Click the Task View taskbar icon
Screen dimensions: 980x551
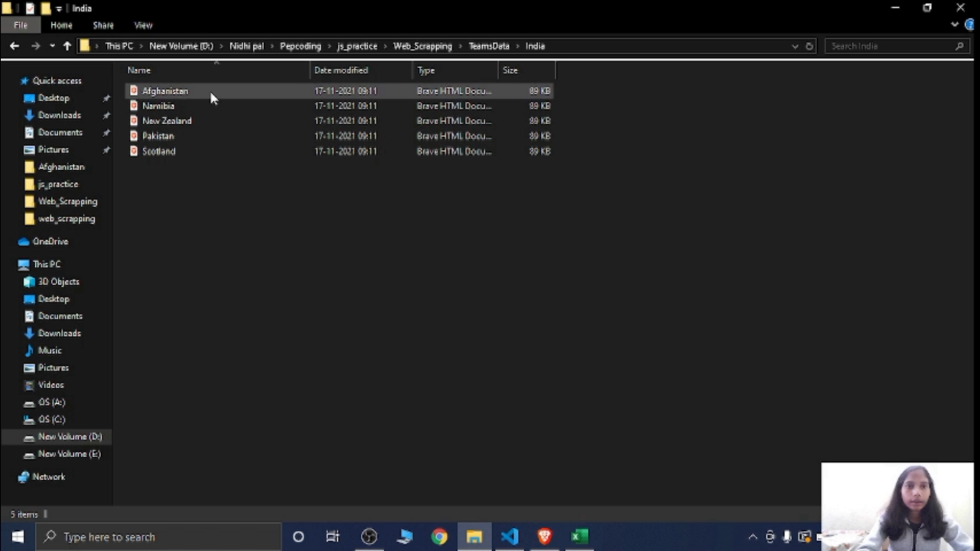[x=333, y=537]
